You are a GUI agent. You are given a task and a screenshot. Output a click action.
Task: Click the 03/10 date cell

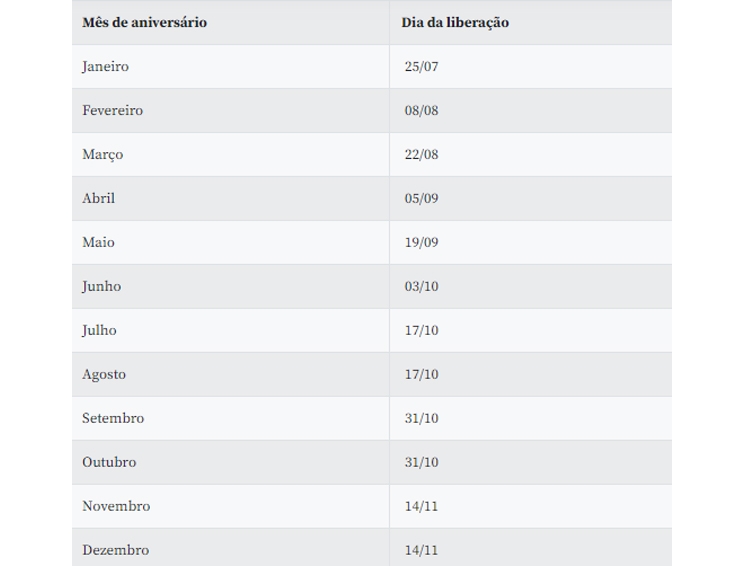(x=421, y=286)
